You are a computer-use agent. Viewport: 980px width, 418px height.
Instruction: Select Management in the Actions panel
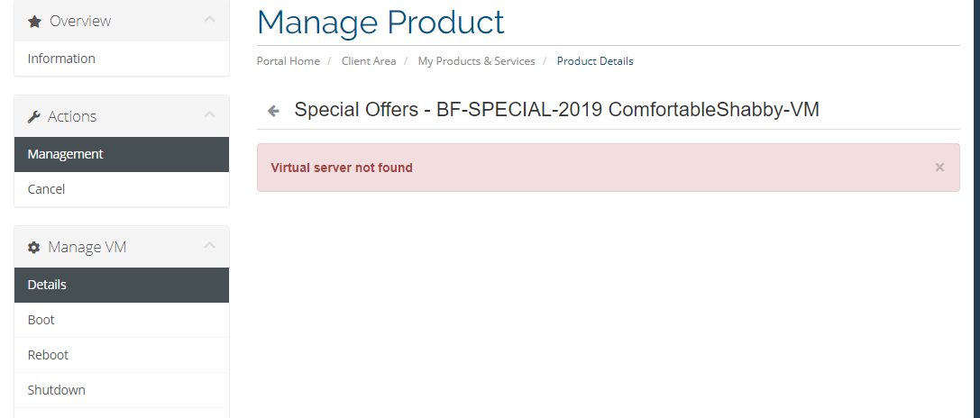pos(66,154)
